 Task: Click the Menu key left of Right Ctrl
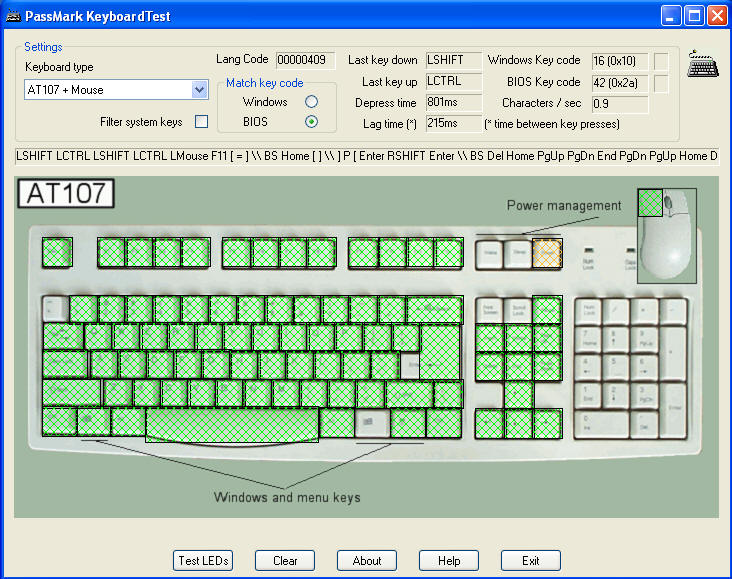click(x=408, y=423)
